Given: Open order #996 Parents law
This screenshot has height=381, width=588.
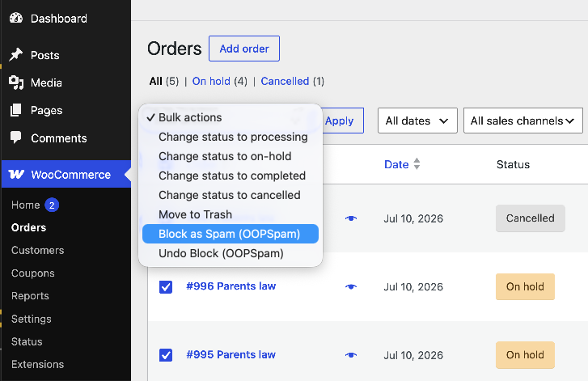Looking at the screenshot, I should [231, 286].
